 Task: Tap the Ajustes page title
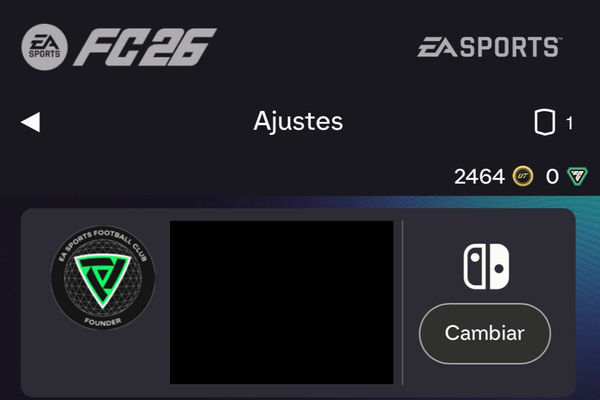point(298,122)
